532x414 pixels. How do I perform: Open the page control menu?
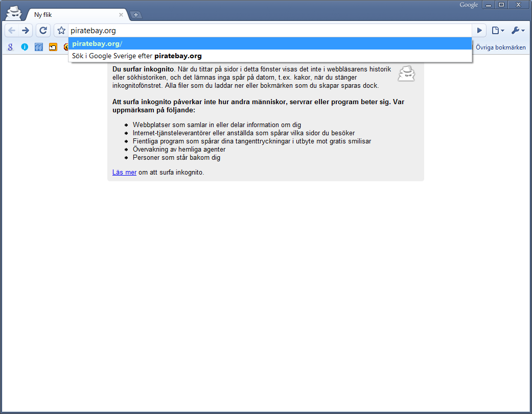498,31
